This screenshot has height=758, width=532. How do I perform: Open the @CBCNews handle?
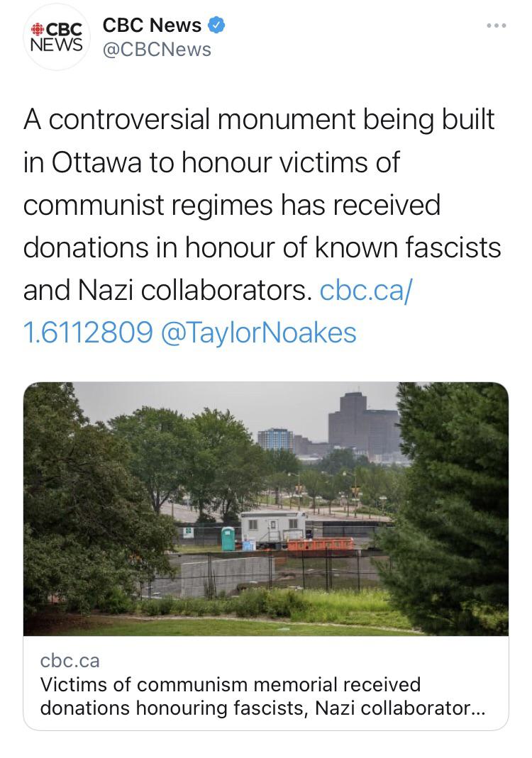(x=157, y=49)
